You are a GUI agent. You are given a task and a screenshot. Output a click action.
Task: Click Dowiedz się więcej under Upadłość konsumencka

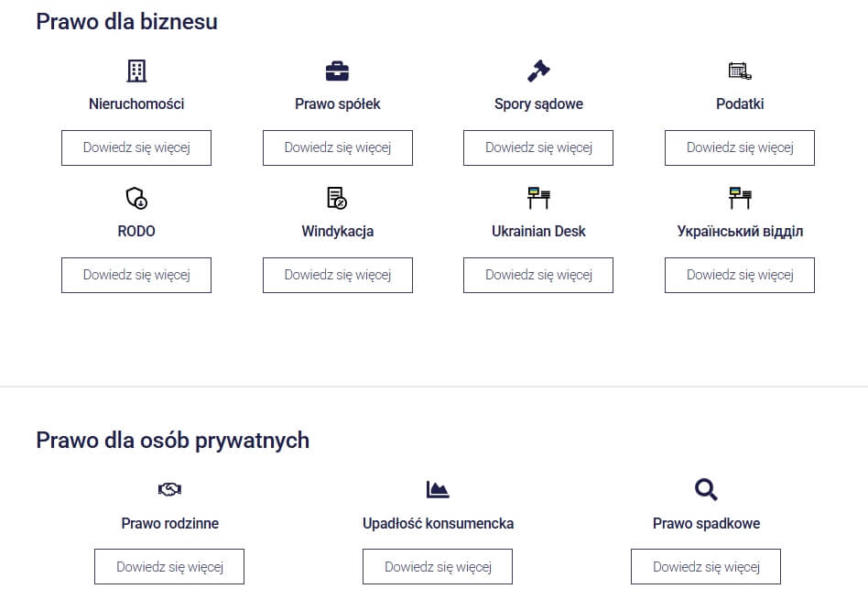click(437, 566)
